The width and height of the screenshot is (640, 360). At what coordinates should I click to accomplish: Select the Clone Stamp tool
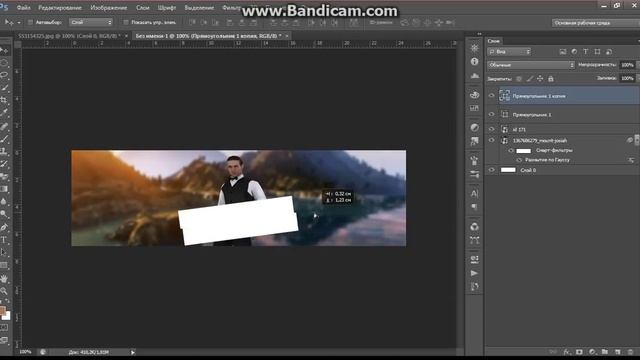point(4,151)
